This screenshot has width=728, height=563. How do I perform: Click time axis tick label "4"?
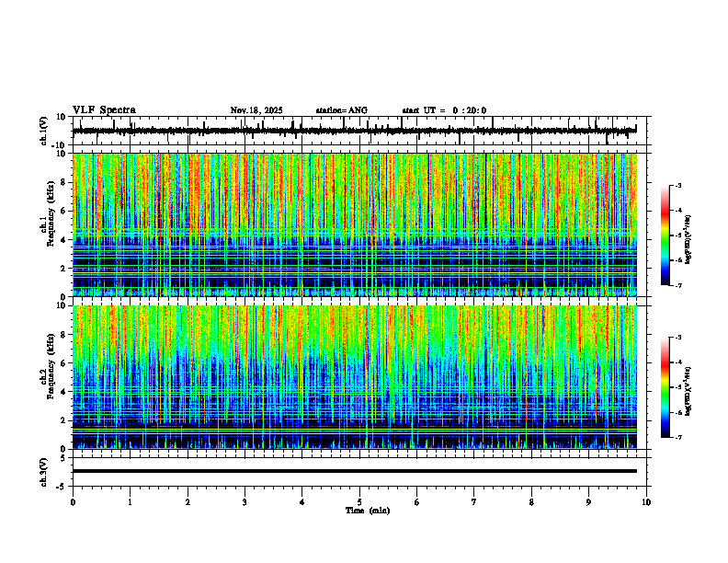(x=302, y=502)
